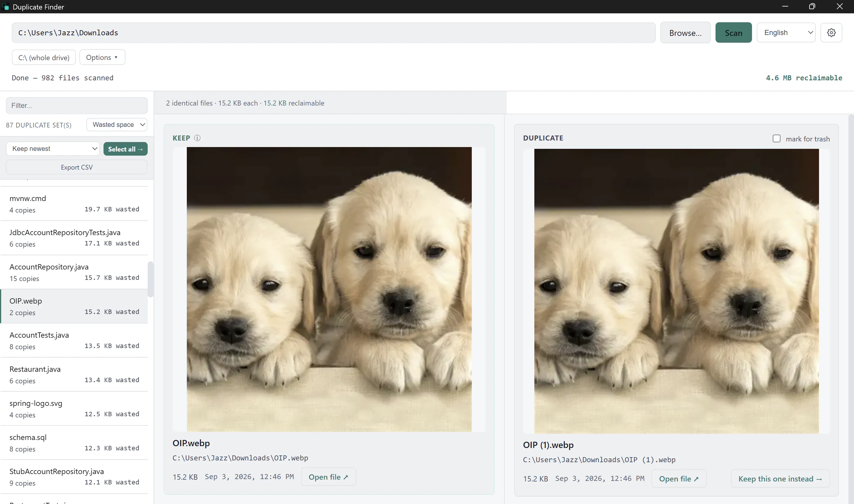
Task: Click Done — 982 files scanned status
Action: [63, 78]
